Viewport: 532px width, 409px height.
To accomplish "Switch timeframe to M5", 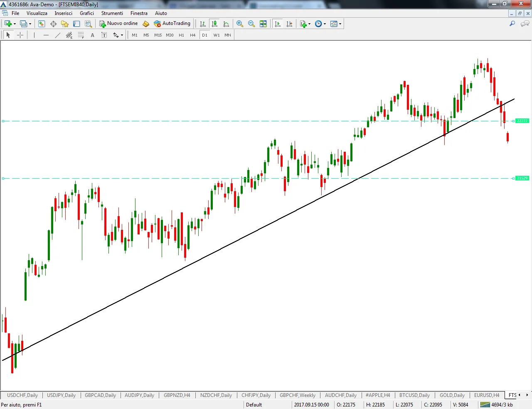I will coord(146,35).
